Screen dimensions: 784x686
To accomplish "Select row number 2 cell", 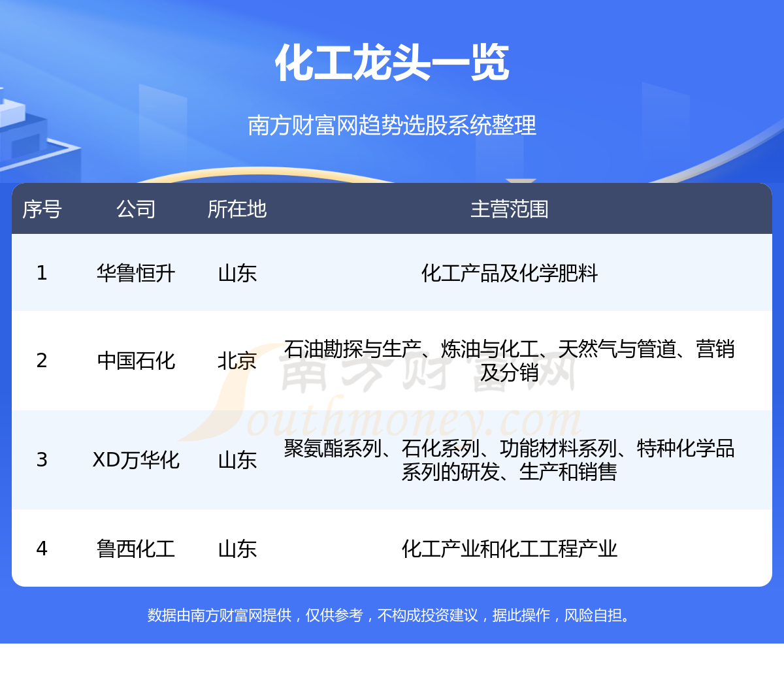I will (42, 360).
